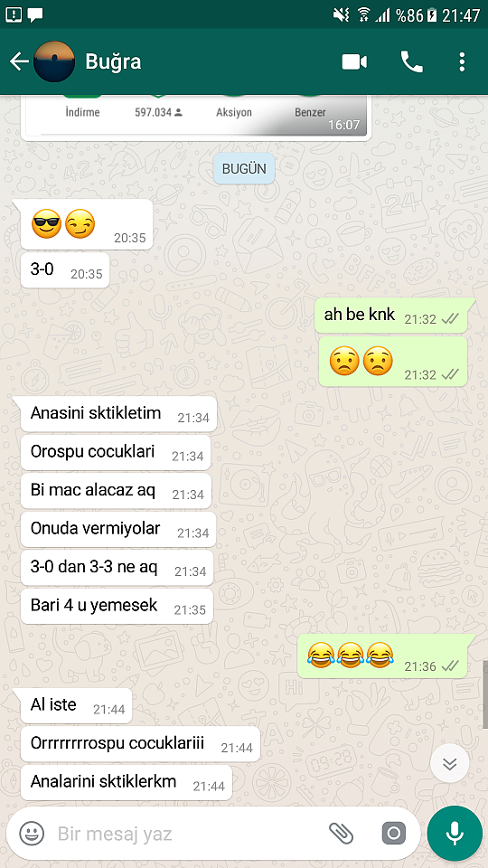Open the notification chat icon in status bar
Screen dimensions: 488x868
(x=35, y=15)
